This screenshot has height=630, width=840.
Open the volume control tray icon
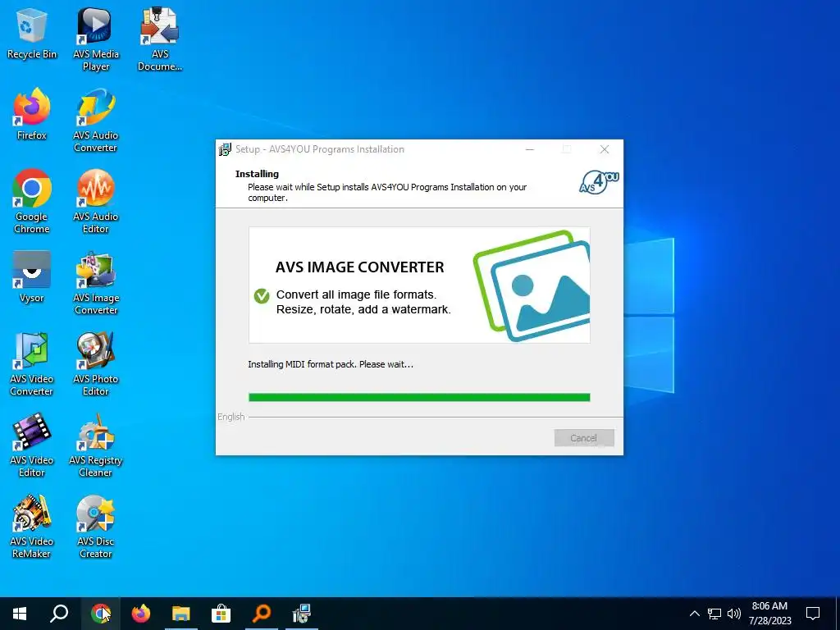click(734, 614)
